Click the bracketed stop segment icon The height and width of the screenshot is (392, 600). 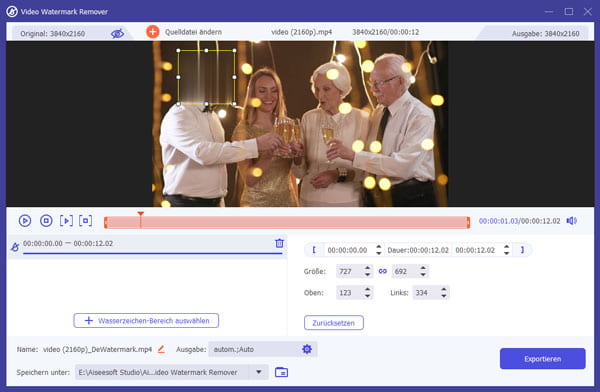(x=85, y=221)
